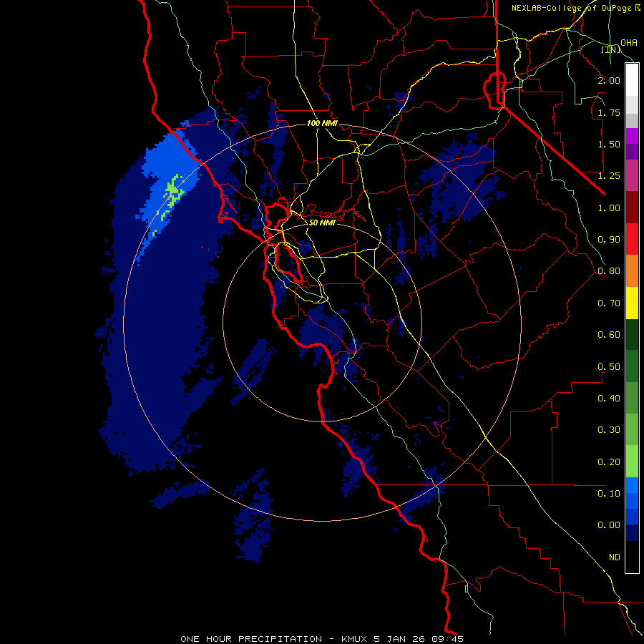
Task: Click the '0.00' legend value
Action: (x=609, y=525)
